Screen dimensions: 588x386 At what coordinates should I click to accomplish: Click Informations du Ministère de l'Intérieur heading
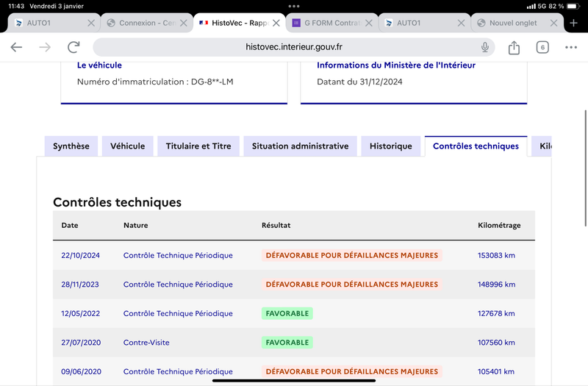coord(396,65)
